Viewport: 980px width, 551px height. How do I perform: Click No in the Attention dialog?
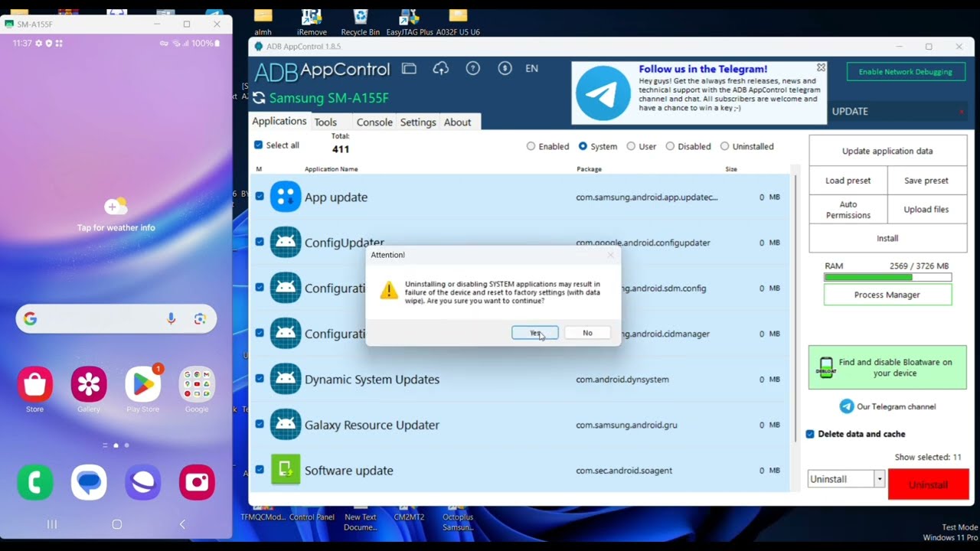[587, 333]
